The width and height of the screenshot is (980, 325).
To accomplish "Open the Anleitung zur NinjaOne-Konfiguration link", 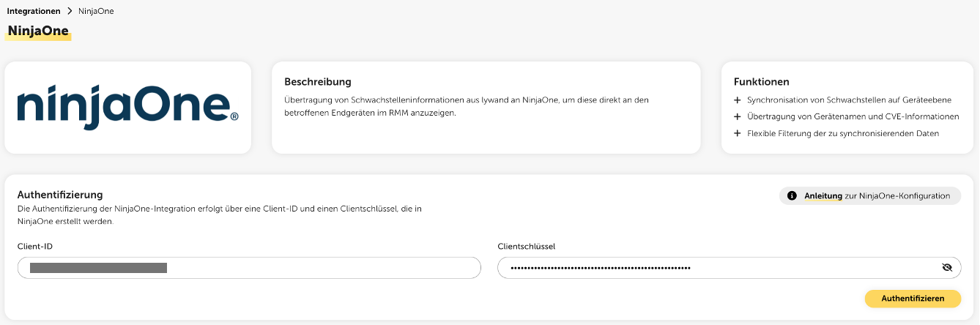I will 823,196.
